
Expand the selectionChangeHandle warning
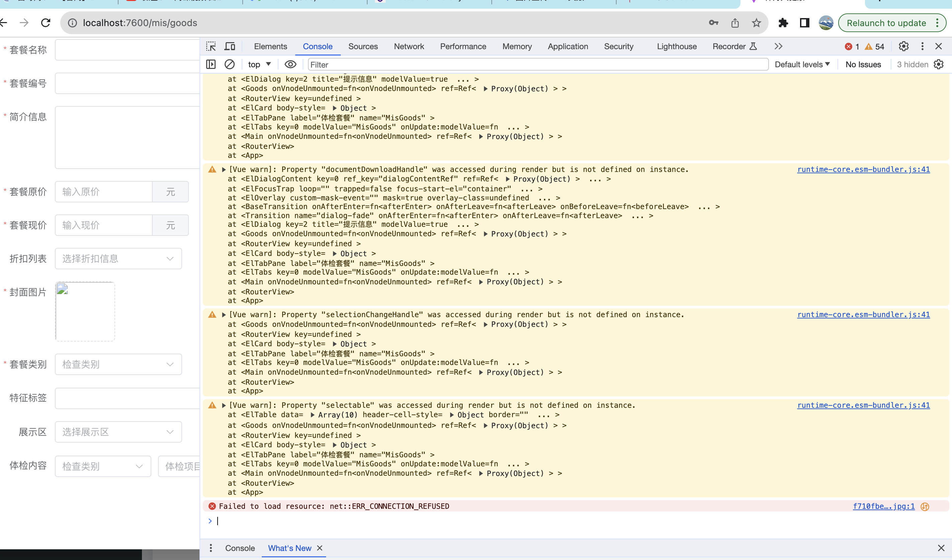click(224, 315)
